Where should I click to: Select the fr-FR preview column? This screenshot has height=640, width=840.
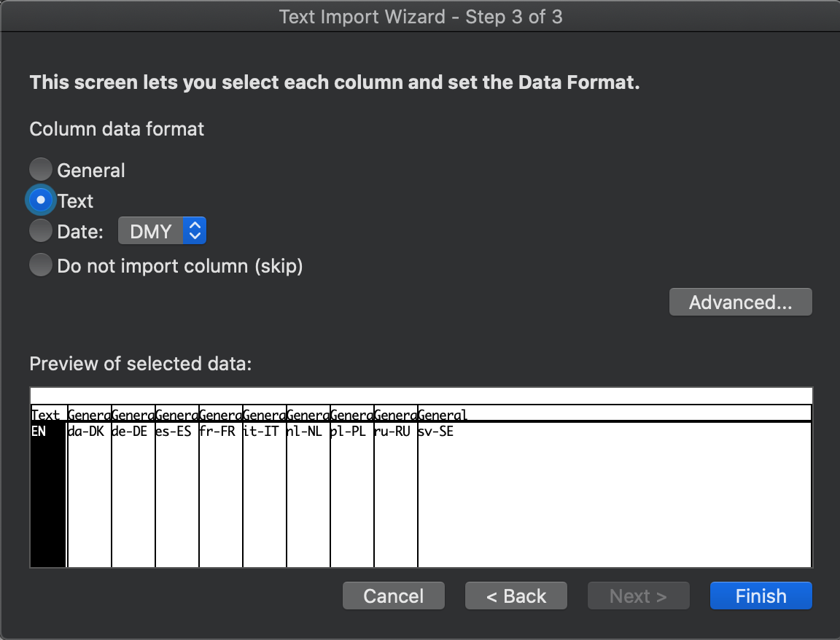tap(221, 494)
